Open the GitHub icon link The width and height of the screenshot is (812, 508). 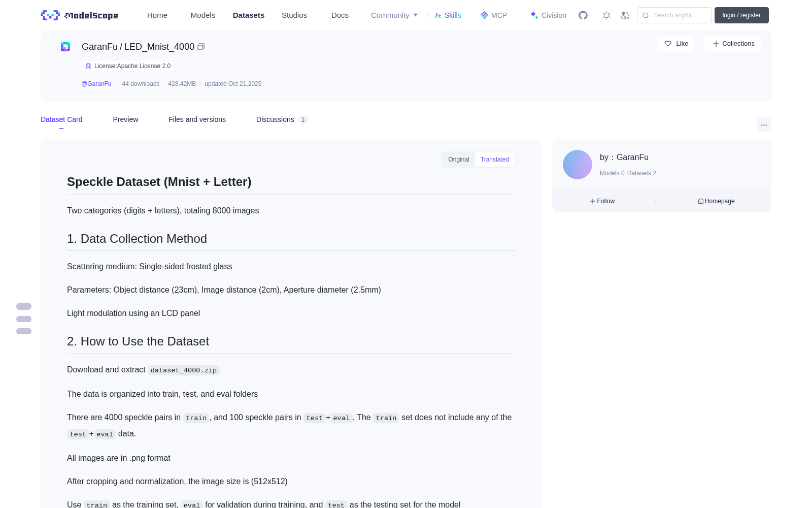(x=583, y=15)
